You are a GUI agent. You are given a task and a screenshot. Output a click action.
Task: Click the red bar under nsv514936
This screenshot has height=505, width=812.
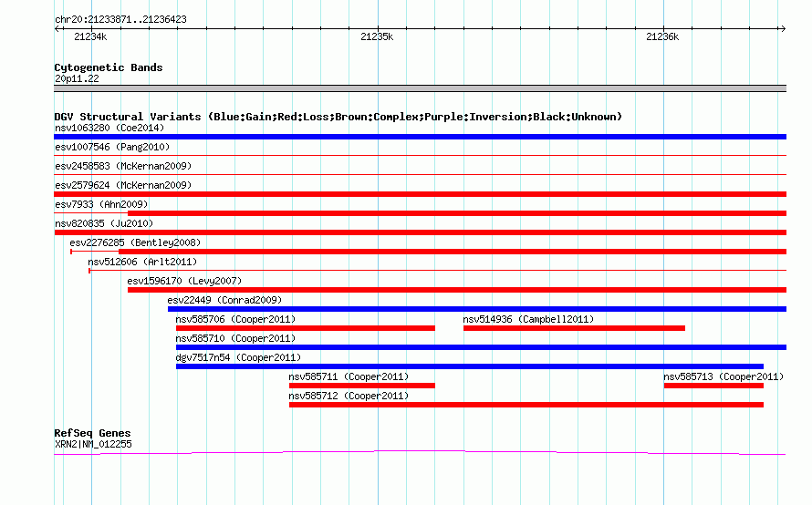coord(574,328)
